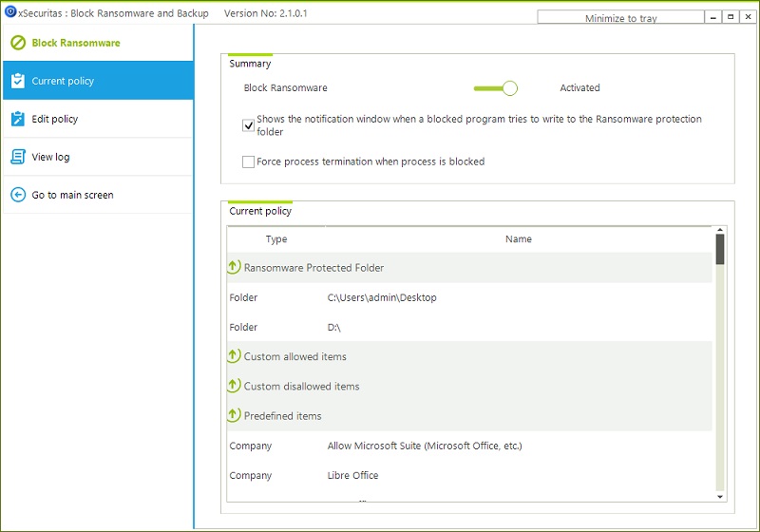This screenshot has width=760, height=532.
Task: Open the Current policy menu item
Action: 99,81
